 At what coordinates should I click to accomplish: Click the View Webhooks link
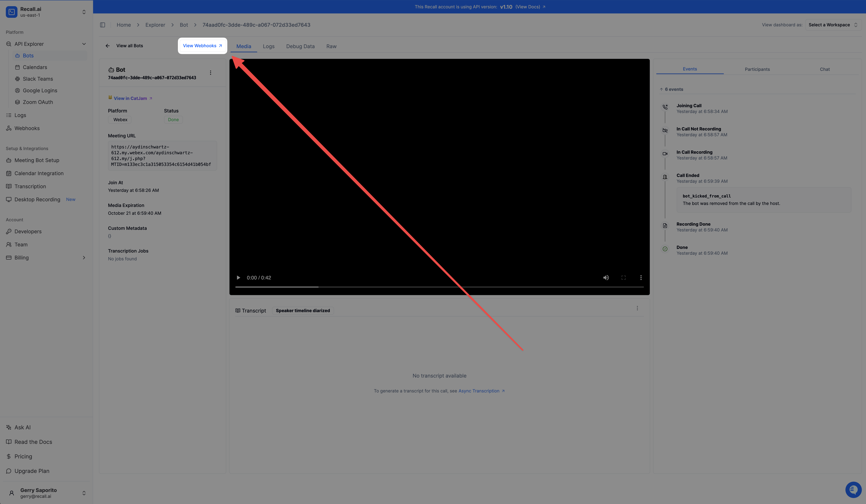[x=202, y=46]
